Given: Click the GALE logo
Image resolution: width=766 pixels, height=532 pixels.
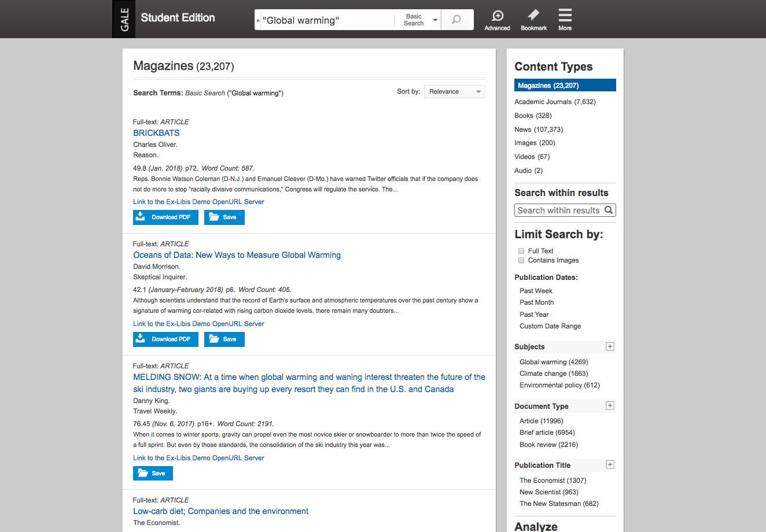Looking at the screenshot, I should coord(124,19).
